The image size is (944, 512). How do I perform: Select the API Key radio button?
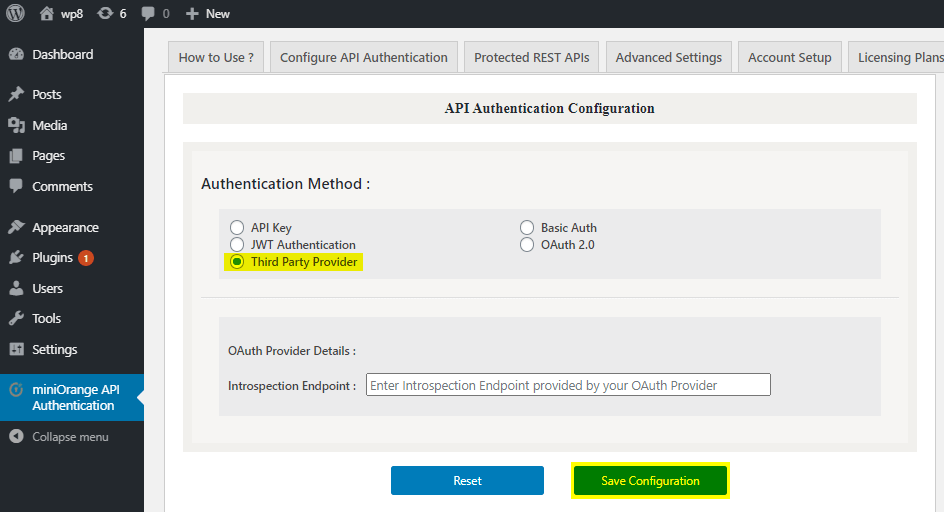[237, 228]
